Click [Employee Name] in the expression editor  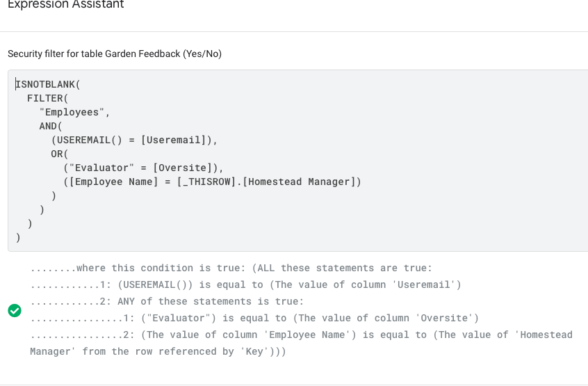113,182
